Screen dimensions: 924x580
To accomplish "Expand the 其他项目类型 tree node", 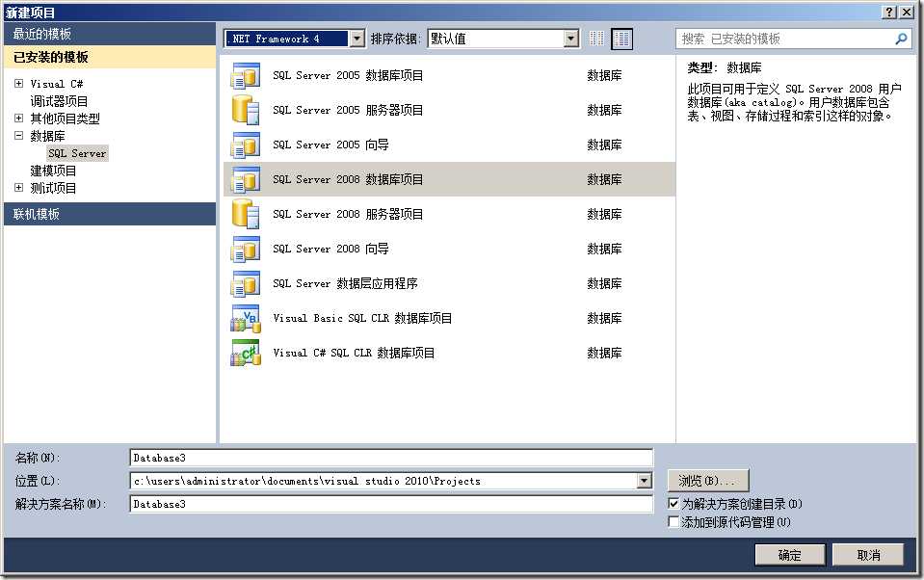I will pyautogui.click(x=19, y=118).
